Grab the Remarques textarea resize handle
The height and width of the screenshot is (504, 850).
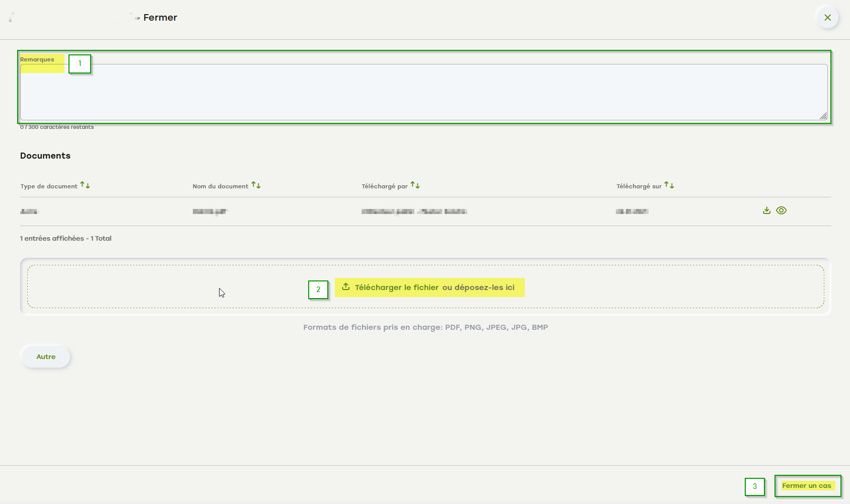pyautogui.click(x=823, y=116)
